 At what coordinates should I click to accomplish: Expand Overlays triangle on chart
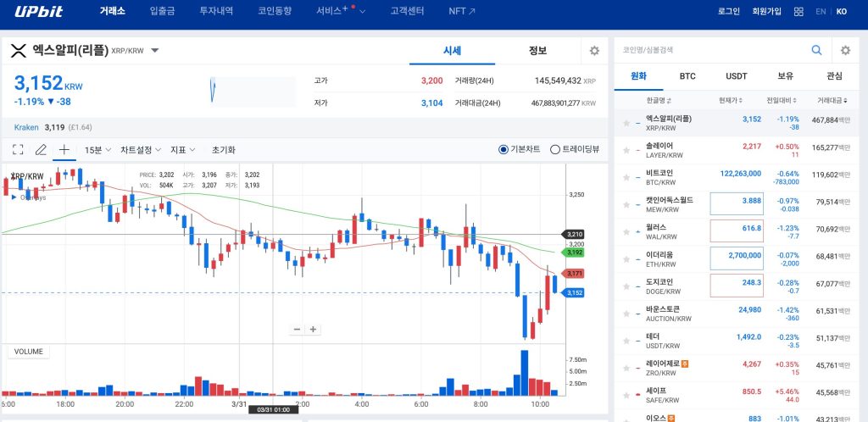pos(14,197)
